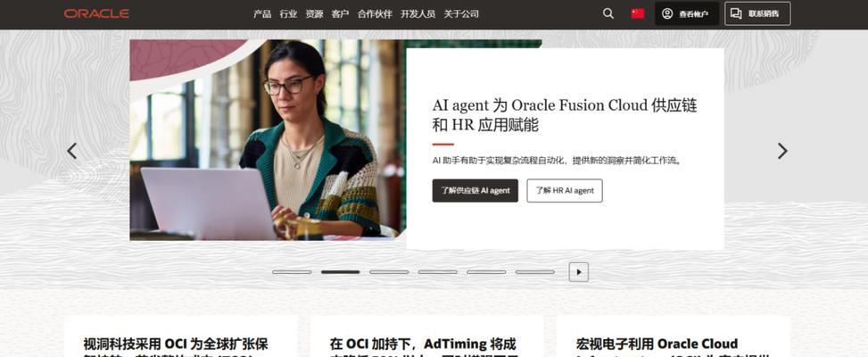
Task: Select the China flag country icon
Action: coord(638,14)
